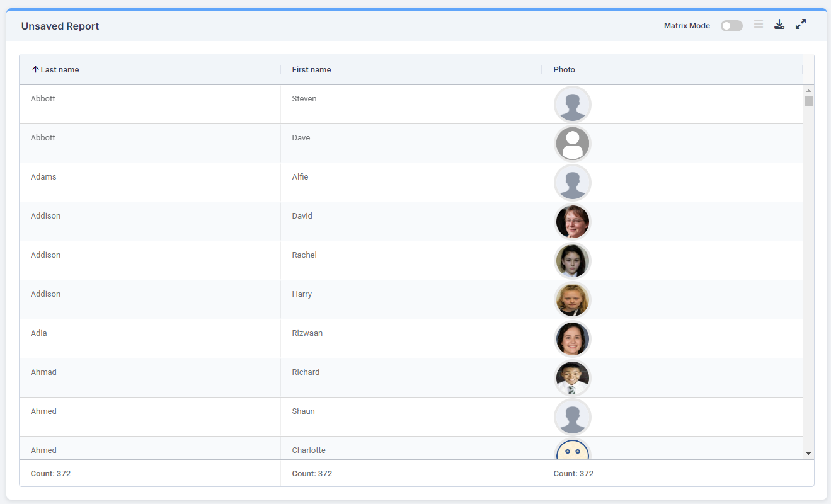831x504 pixels.
Task: Select the Adams last name cell
Action: pyautogui.click(x=43, y=177)
